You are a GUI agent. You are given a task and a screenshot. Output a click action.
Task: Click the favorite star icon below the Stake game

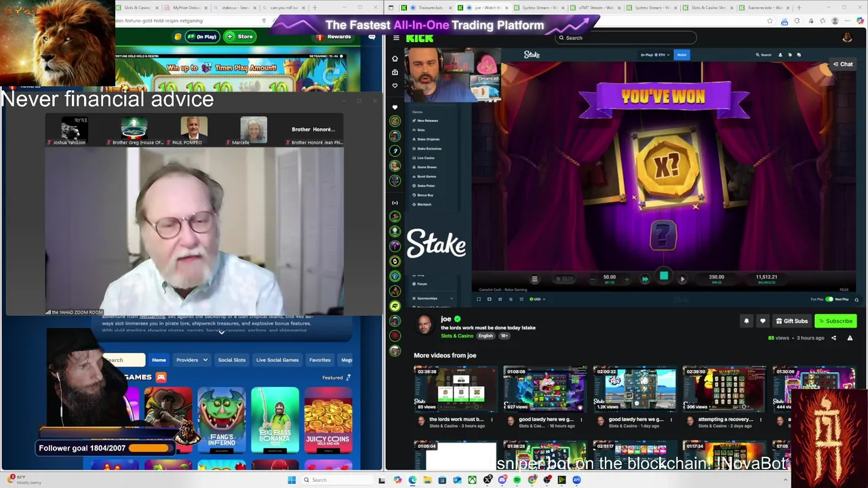pos(511,299)
